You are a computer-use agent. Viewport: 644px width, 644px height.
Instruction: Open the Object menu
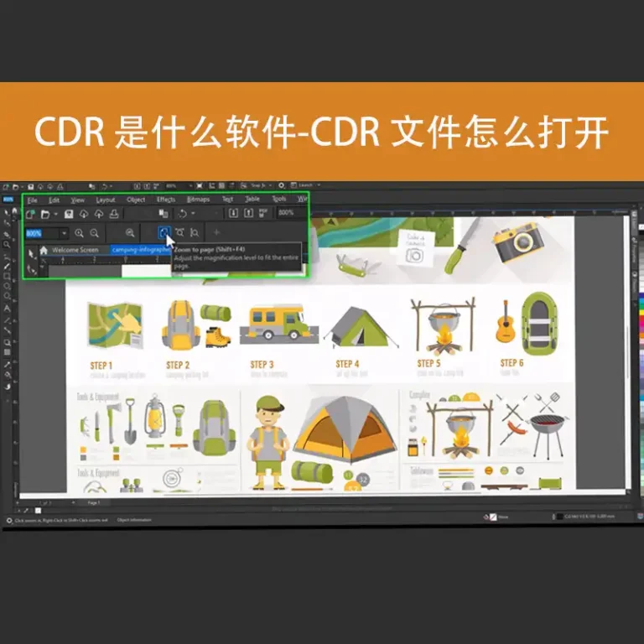(136, 200)
